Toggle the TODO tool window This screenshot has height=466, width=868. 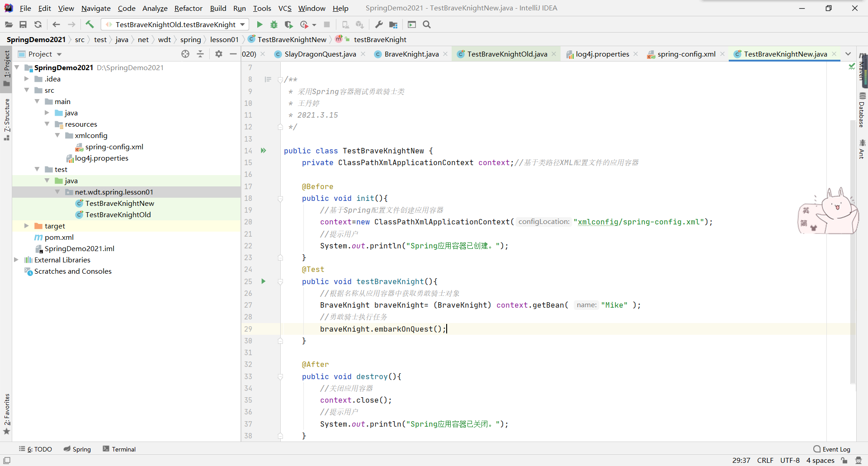point(36,449)
